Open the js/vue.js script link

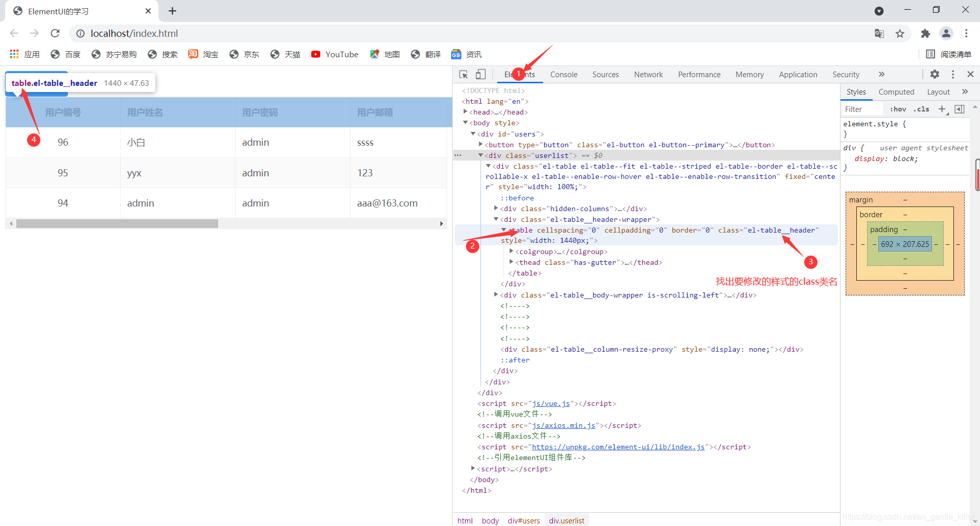point(551,404)
